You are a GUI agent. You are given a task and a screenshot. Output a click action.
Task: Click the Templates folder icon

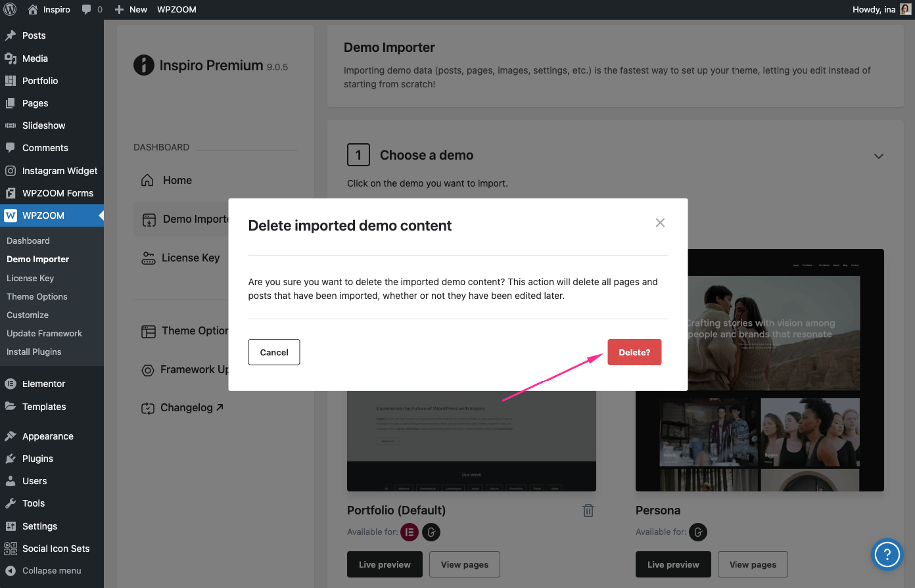coord(11,407)
